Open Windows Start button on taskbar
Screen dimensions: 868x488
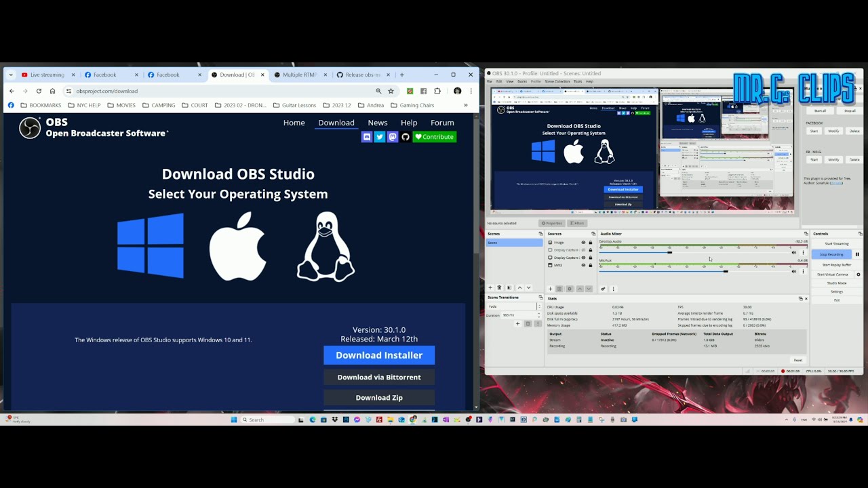coord(234,420)
